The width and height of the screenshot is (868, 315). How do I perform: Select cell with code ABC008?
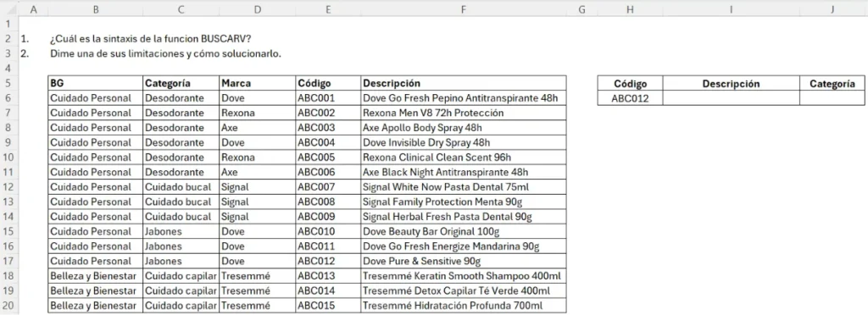point(328,202)
